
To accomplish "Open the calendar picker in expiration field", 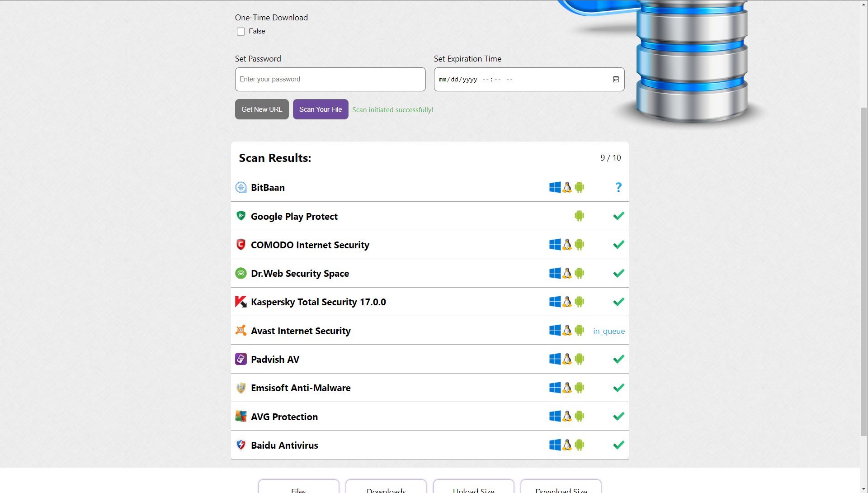I will (616, 80).
